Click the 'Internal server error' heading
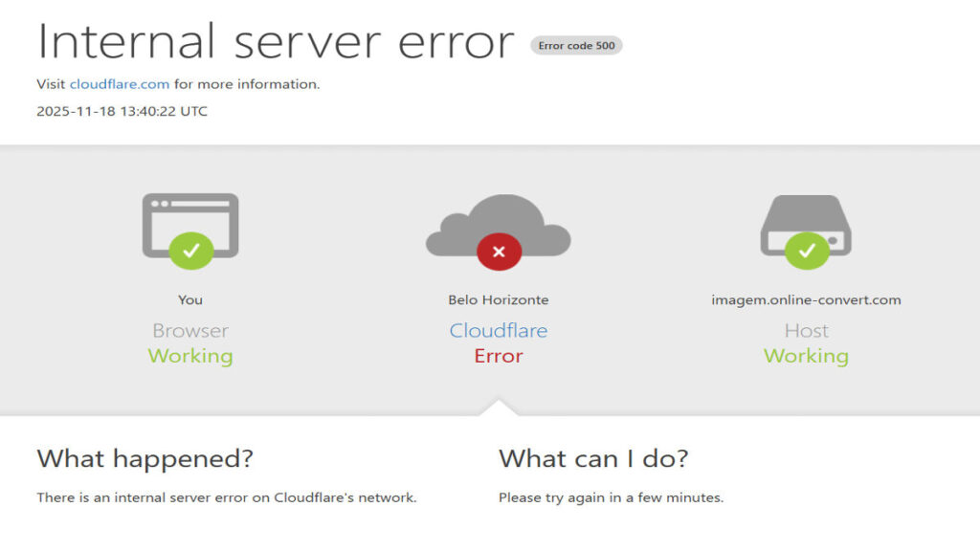The height and width of the screenshot is (551, 980). (x=275, y=42)
